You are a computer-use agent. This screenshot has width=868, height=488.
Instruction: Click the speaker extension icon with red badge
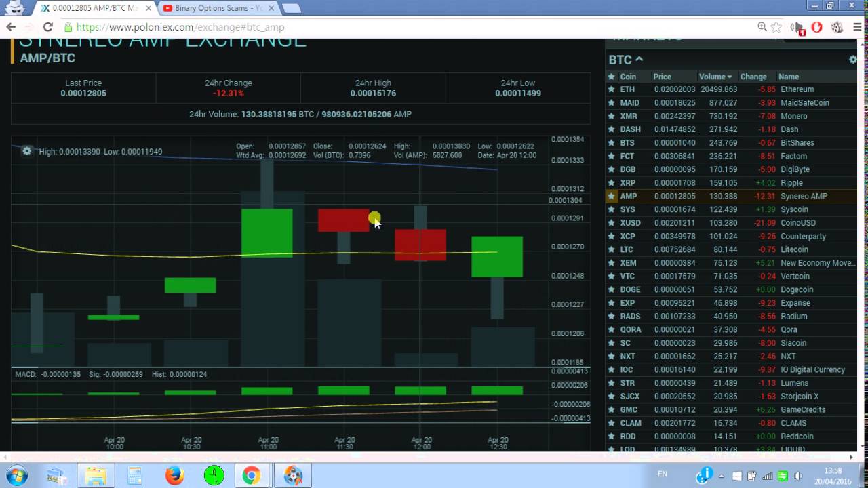pyautogui.click(x=798, y=28)
